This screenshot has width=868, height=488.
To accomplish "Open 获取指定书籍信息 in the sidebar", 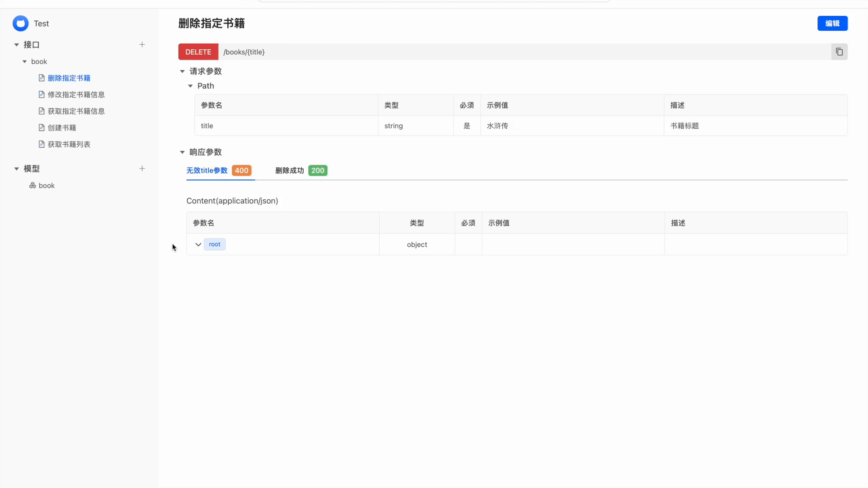I will [76, 111].
